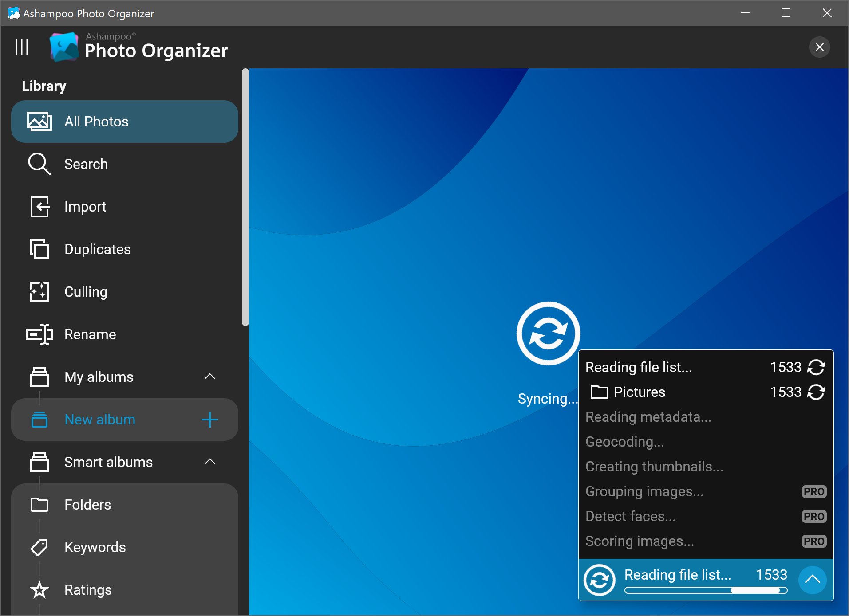
Task: Click the Scoring images... step
Action: point(640,541)
